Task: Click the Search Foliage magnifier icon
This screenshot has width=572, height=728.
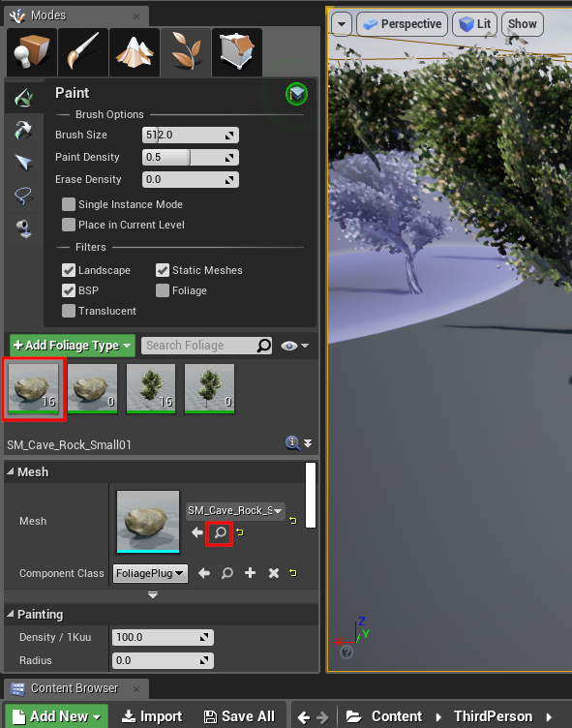Action: coord(264,346)
